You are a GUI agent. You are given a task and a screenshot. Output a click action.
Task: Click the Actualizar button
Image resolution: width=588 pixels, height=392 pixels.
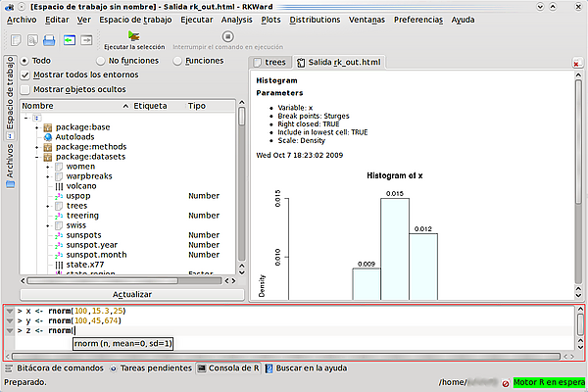[x=132, y=294]
